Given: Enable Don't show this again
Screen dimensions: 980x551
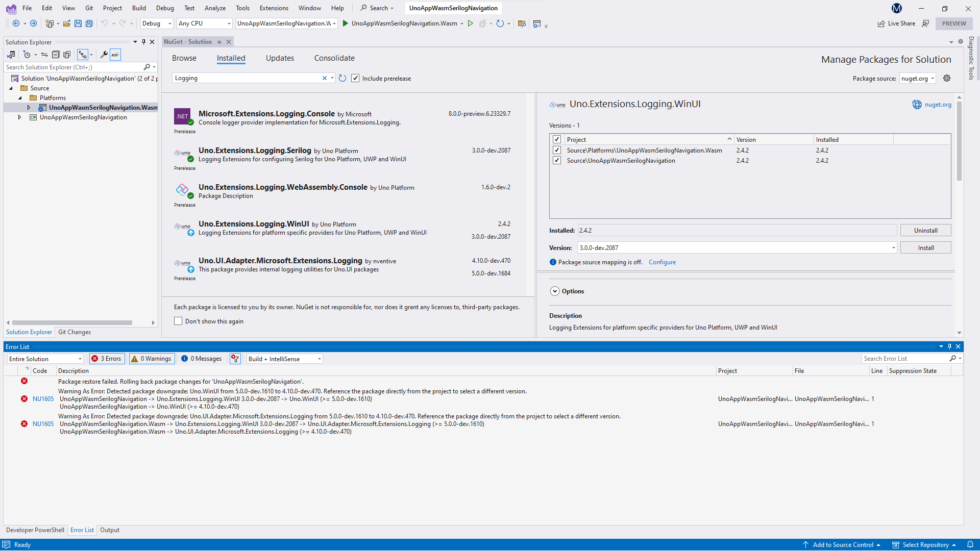Looking at the screenshot, I should (178, 321).
